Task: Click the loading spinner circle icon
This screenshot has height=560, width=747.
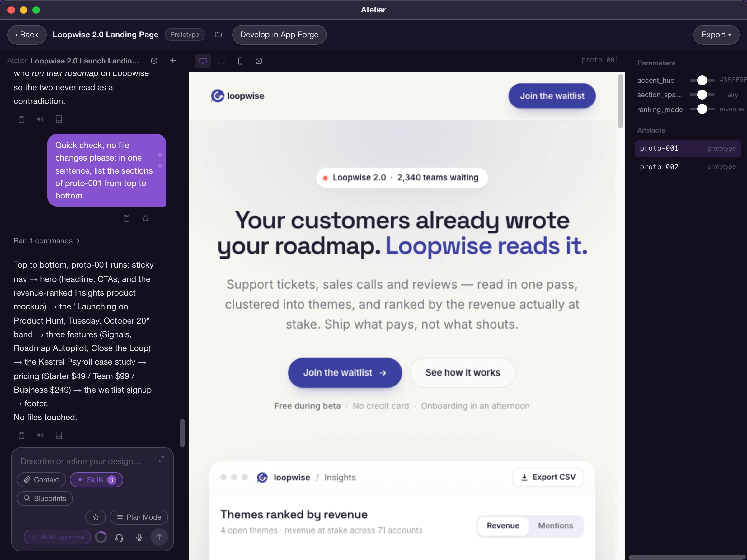Action: (101, 537)
